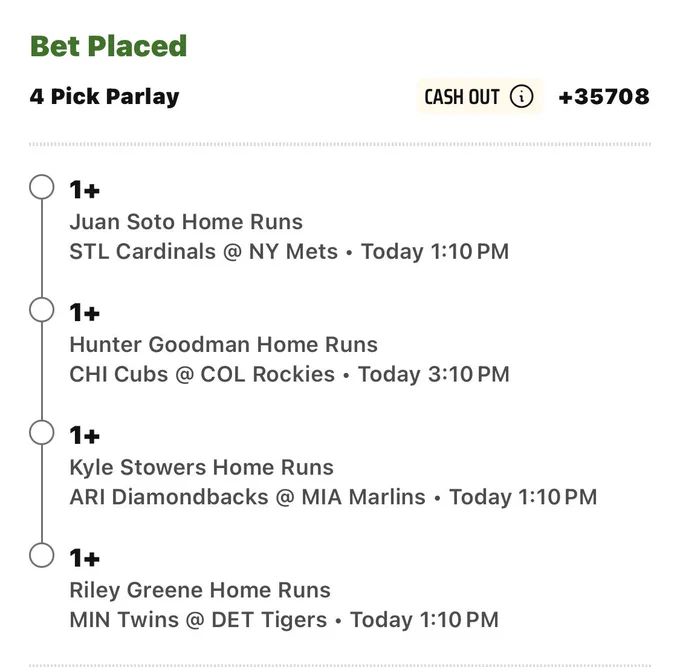Image resolution: width=680 pixels, height=667 pixels.
Task: Open Riley Greene Home Runs pick
Action: (x=200, y=590)
